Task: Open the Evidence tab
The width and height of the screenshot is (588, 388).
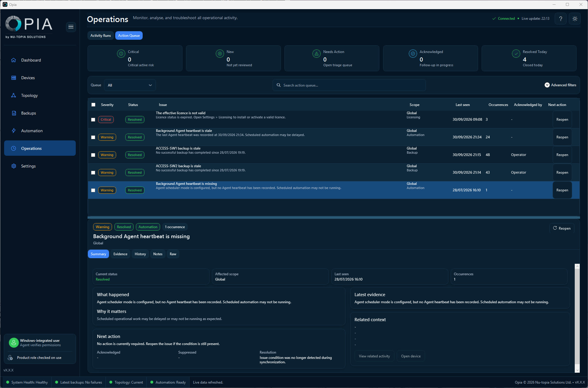Action: [x=120, y=254]
